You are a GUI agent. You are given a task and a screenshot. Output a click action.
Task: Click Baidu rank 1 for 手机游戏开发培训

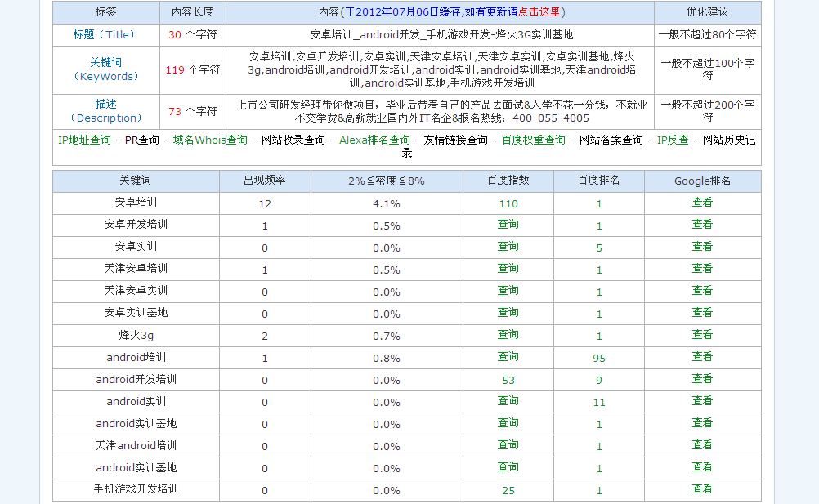tap(599, 490)
